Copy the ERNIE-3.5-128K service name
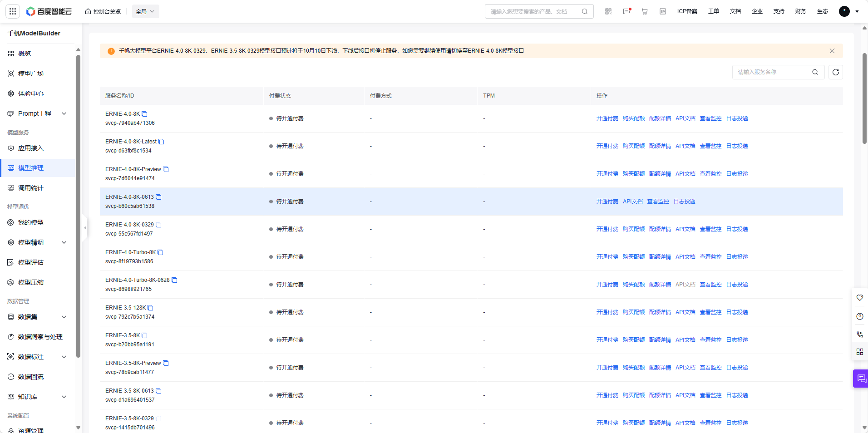Screen dimensions: 868x433 pos(150,308)
